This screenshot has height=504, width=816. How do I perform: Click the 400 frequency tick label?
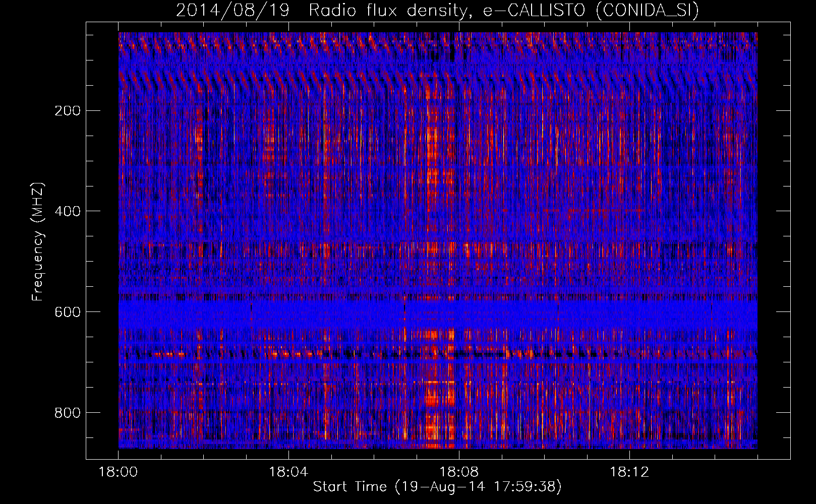[67, 211]
